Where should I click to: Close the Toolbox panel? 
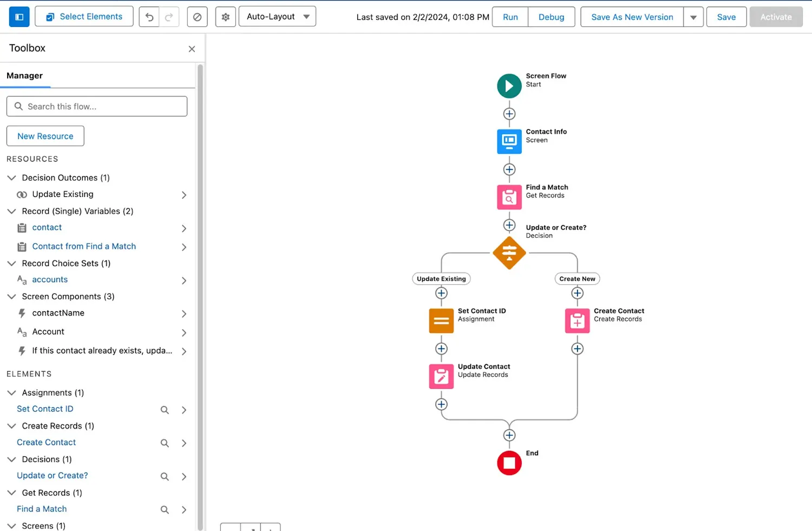192,49
